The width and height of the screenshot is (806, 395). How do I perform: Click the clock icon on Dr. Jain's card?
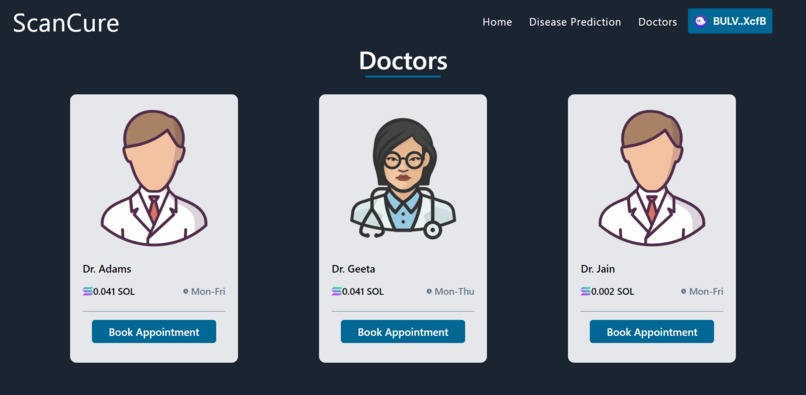click(x=684, y=292)
